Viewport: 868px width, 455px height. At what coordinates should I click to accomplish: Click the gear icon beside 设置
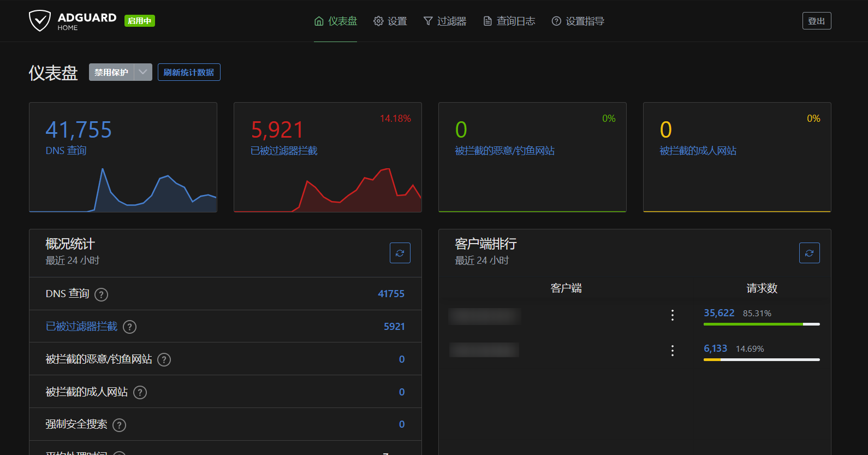[378, 21]
